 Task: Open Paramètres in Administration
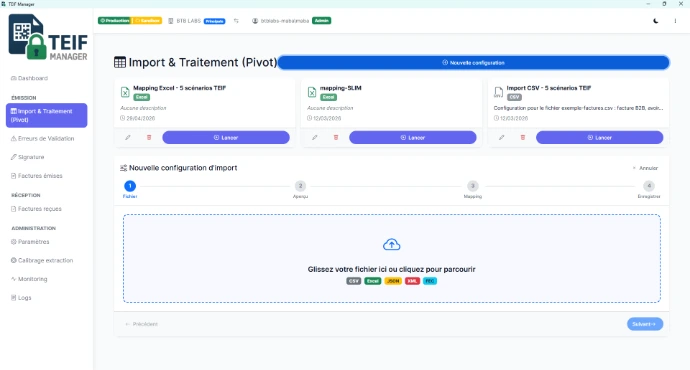(x=30, y=242)
